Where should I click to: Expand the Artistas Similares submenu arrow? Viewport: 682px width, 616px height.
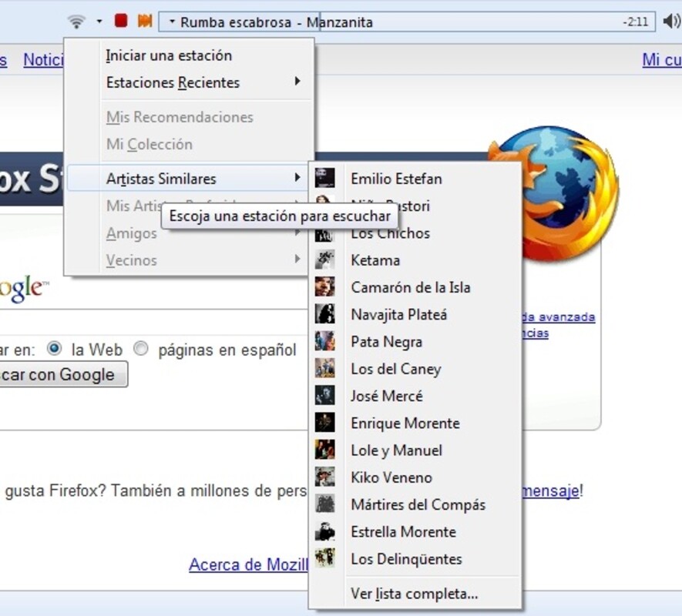click(x=297, y=177)
